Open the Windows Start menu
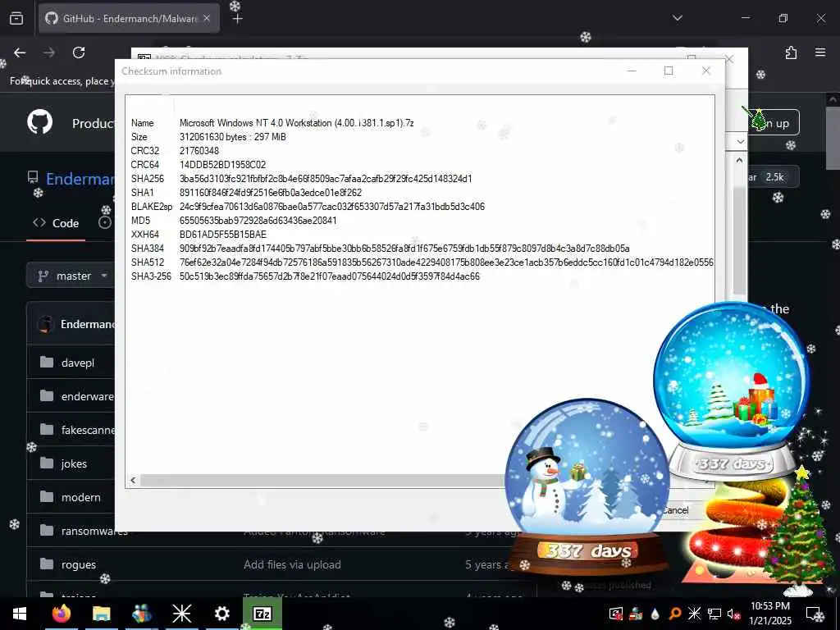 click(x=20, y=614)
